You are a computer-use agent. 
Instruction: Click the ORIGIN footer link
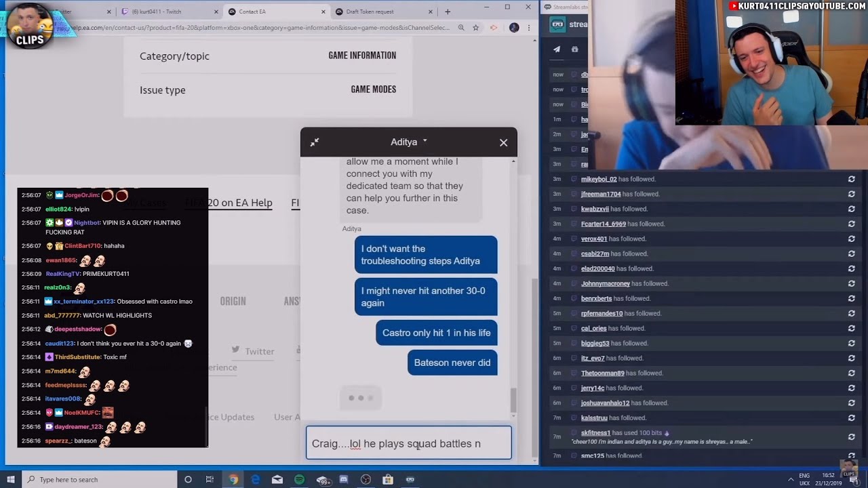coord(233,301)
